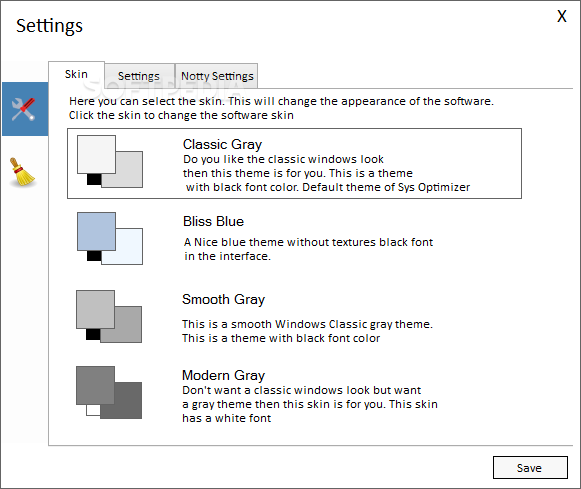
Task: Click the highlighted Classic Gray option box
Action: pos(294,163)
